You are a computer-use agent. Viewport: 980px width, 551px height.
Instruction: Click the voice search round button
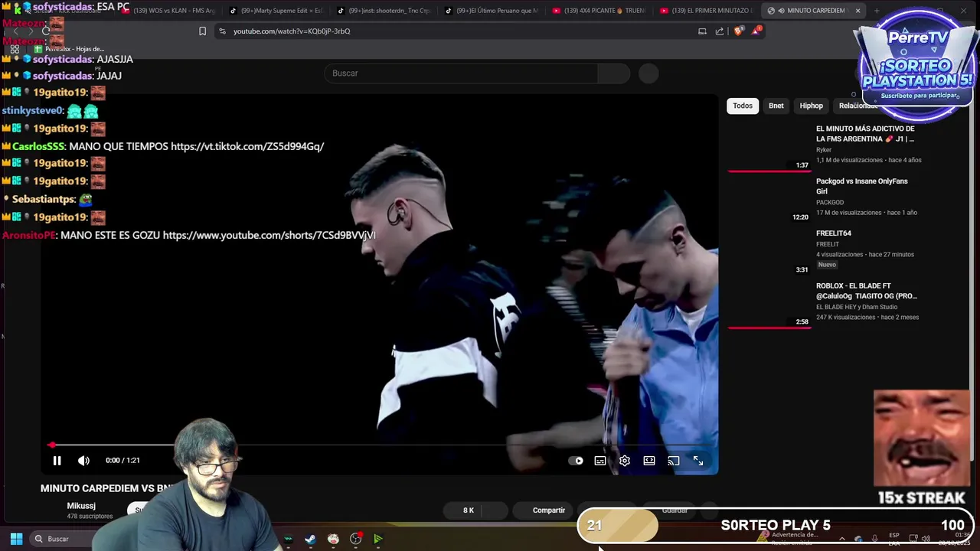pyautogui.click(x=648, y=73)
